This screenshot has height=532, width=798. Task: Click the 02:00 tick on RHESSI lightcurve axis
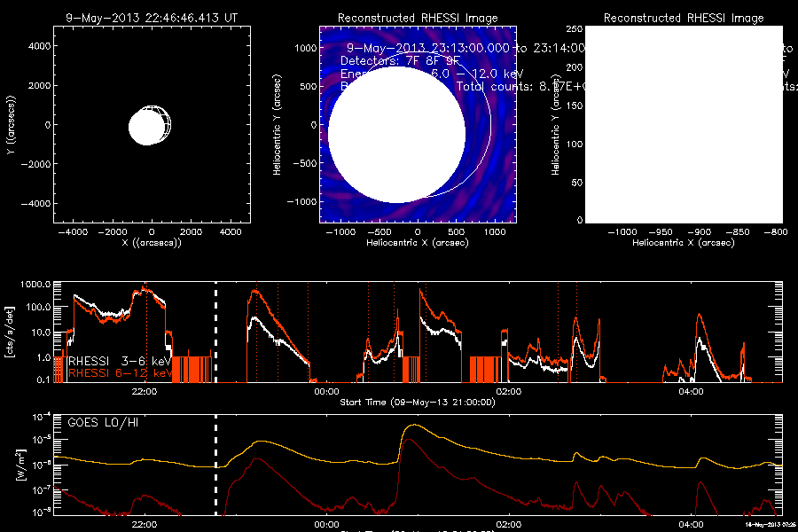(508, 392)
